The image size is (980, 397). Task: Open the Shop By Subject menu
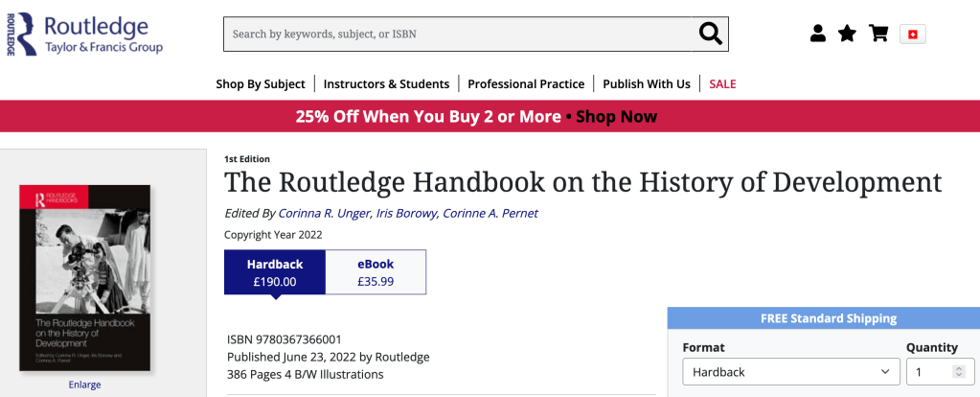[x=261, y=83]
